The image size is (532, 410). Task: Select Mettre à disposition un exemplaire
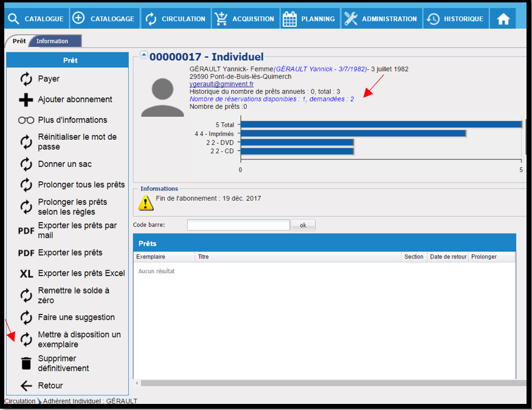[x=79, y=339]
